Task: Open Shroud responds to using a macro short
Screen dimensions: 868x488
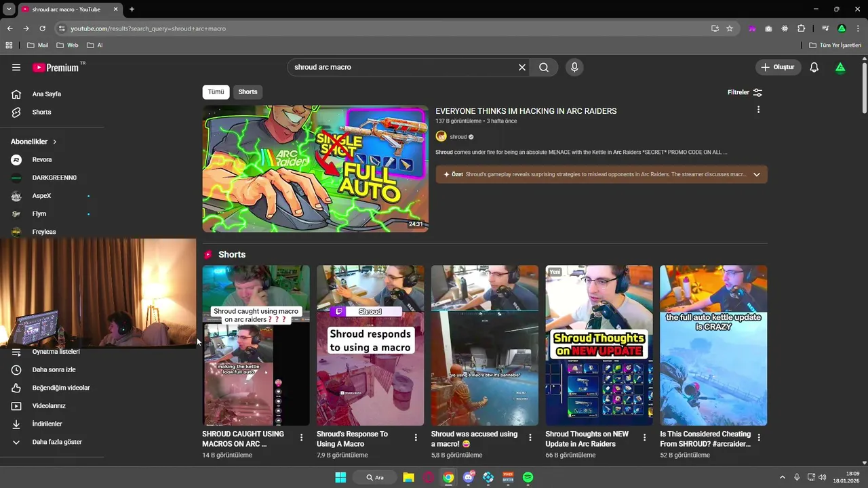Action: point(370,346)
